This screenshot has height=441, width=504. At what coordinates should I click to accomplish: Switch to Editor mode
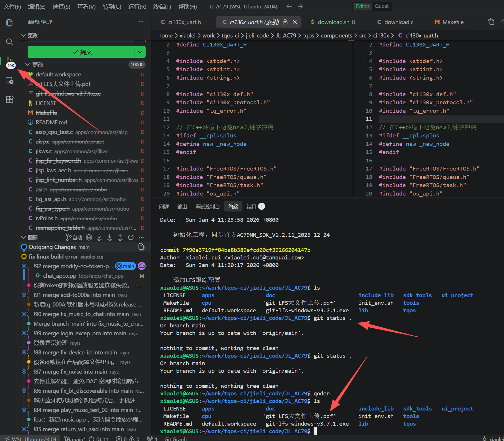pos(362,6)
